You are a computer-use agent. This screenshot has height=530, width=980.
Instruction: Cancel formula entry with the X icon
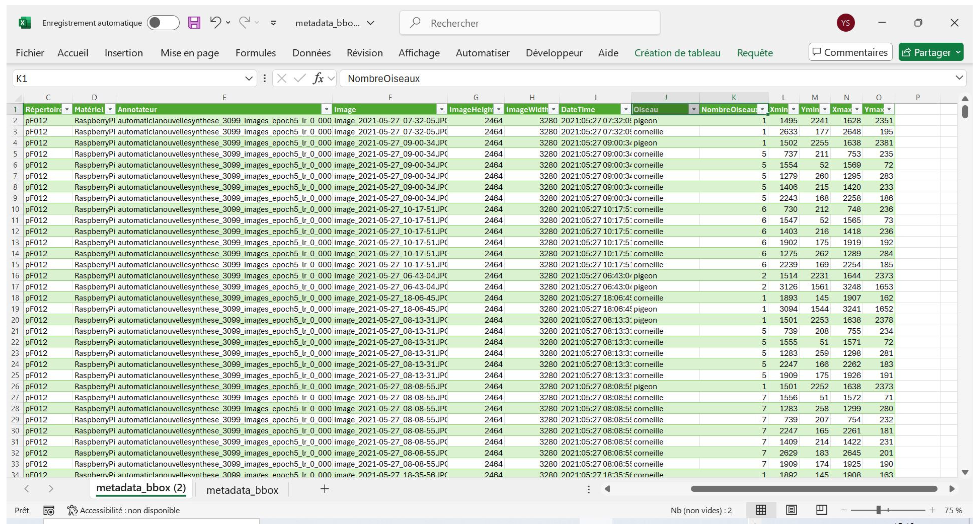tap(282, 78)
